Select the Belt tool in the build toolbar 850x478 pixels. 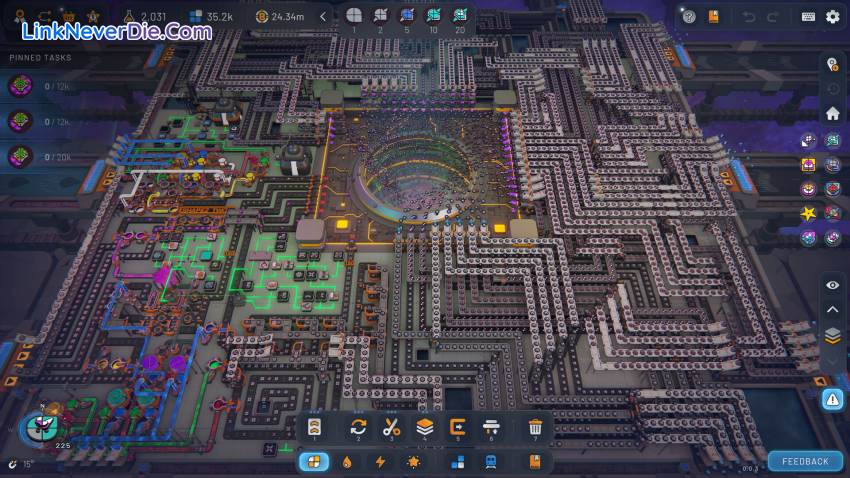click(314, 428)
